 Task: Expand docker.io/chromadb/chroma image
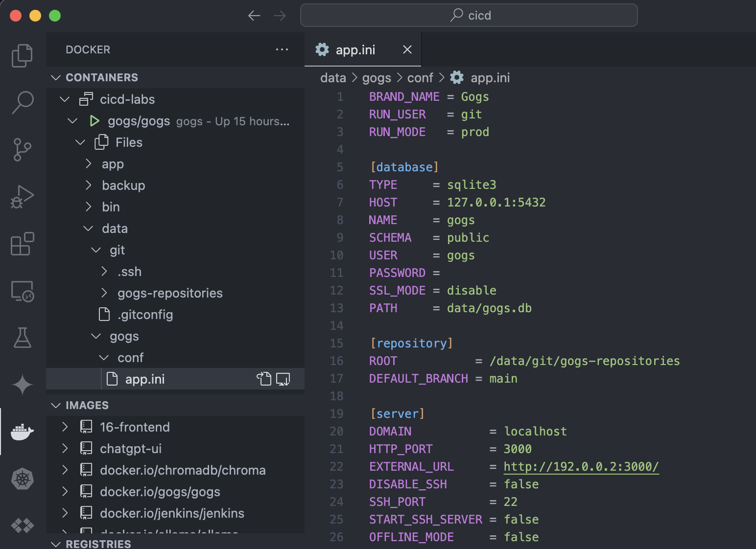tap(65, 470)
